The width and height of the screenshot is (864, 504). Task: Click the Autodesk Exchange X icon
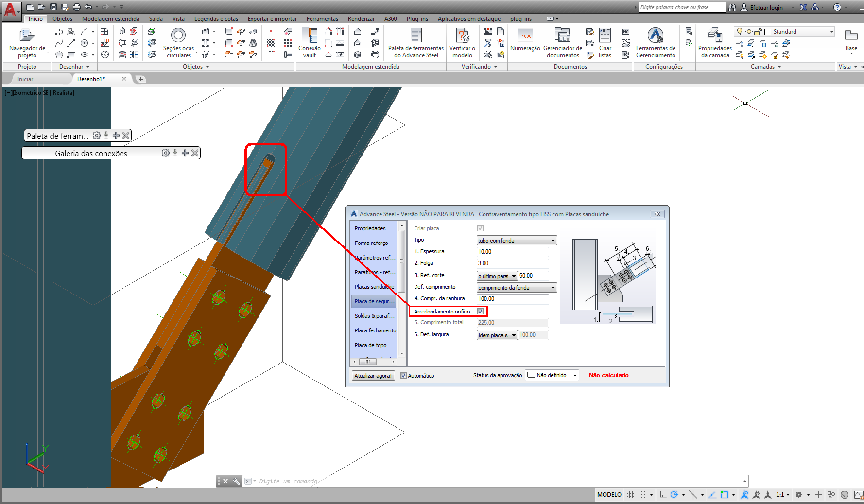click(803, 7)
